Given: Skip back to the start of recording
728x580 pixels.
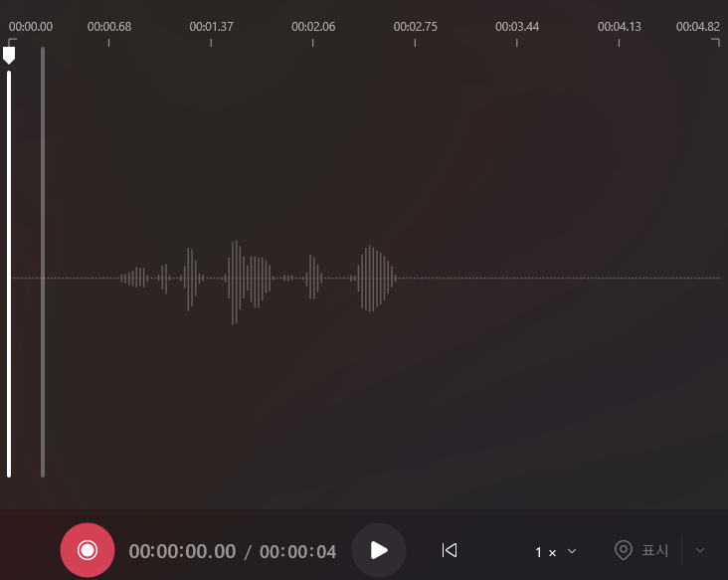Looking at the screenshot, I should click(449, 550).
